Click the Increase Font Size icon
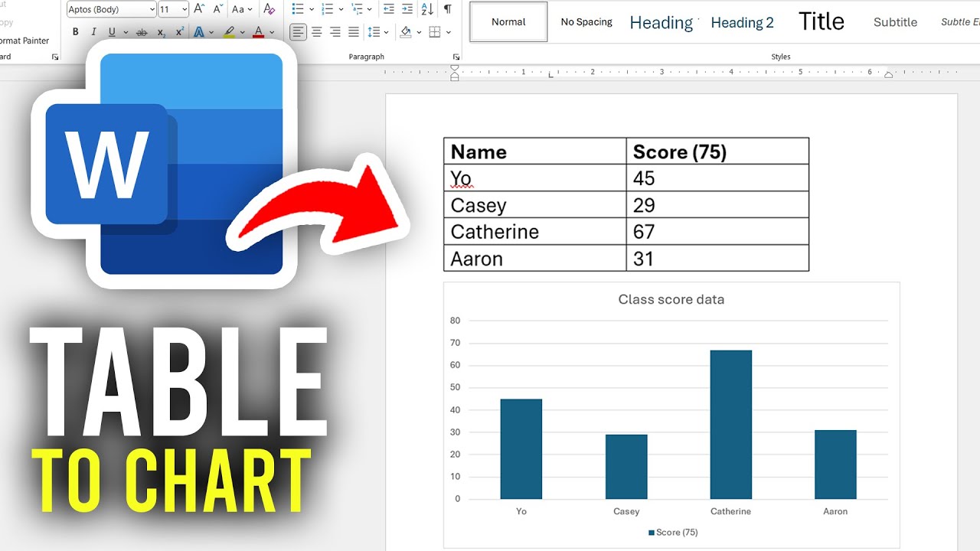This screenshot has height=551, width=980. pos(199,9)
